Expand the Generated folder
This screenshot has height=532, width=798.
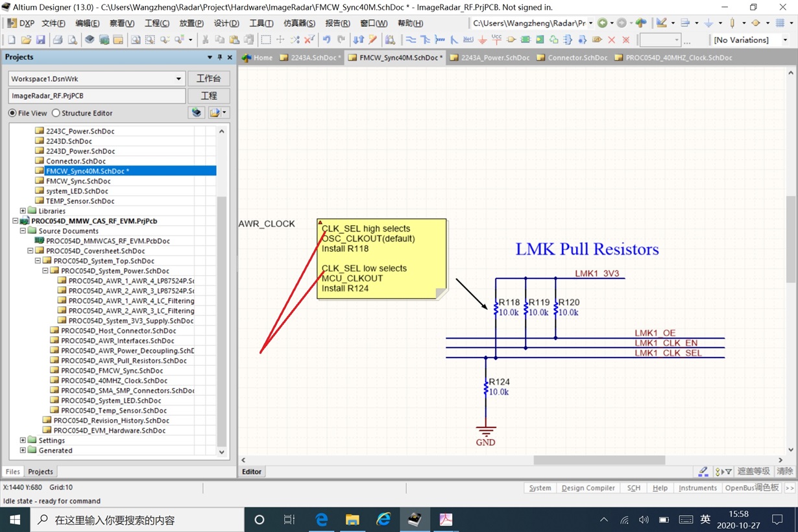pyautogui.click(x=23, y=450)
